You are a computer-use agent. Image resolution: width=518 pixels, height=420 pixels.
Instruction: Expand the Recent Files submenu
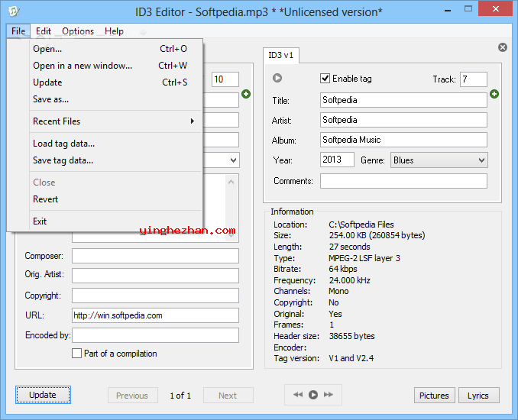pos(114,121)
